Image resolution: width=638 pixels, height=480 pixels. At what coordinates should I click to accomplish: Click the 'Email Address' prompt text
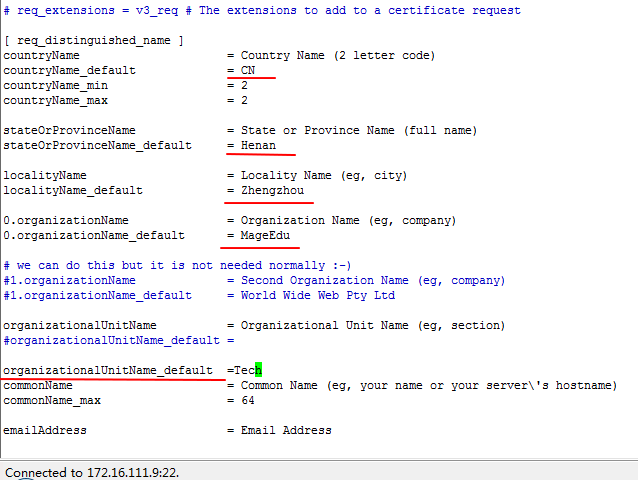point(286,430)
